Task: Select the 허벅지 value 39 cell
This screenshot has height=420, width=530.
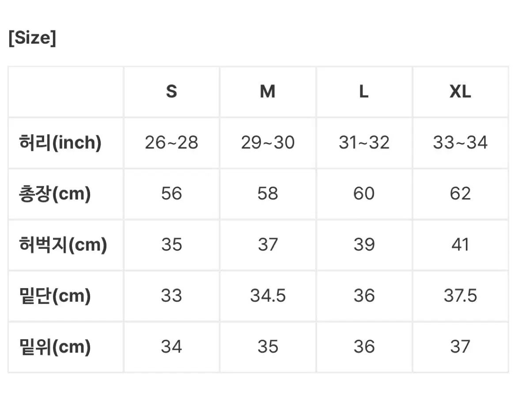Action: pos(364,244)
